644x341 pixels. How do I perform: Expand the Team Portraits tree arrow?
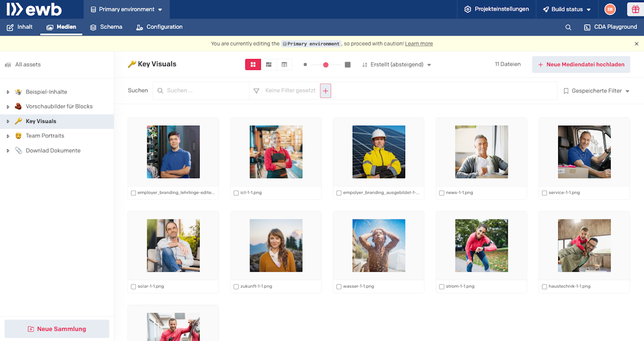pos(8,136)
